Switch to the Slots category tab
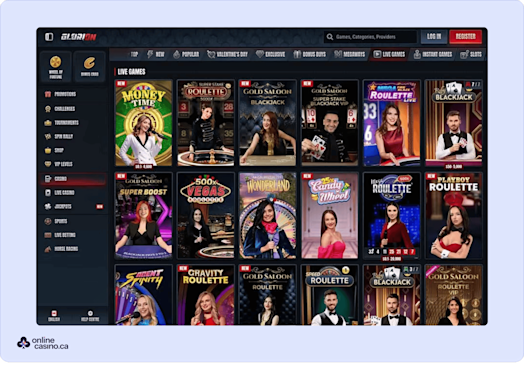Image resolution: width=524 pixels, height=372 pixels. [471, 54]
